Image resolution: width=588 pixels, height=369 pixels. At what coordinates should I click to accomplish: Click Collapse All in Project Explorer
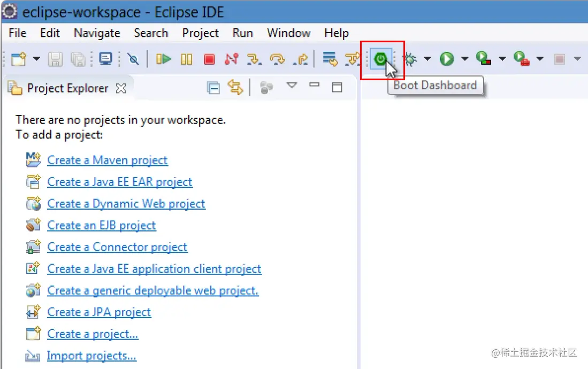[x=213, y=88]
